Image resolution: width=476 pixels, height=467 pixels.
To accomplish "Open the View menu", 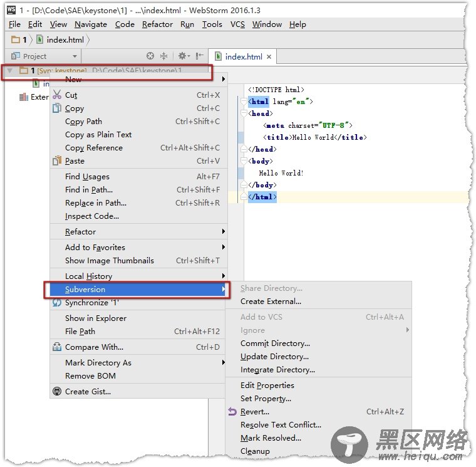I will tap(58, 24).
